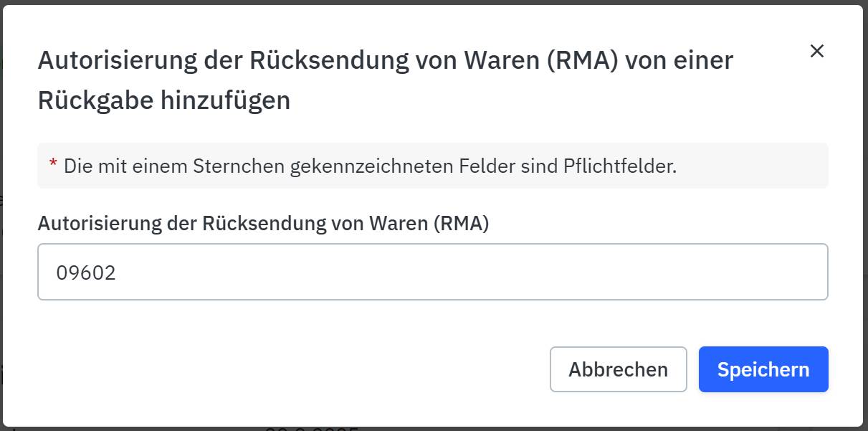Click the red asterisk in the notice banner
Viewport: 868px width, 431px height.
[x=51, y=166]
